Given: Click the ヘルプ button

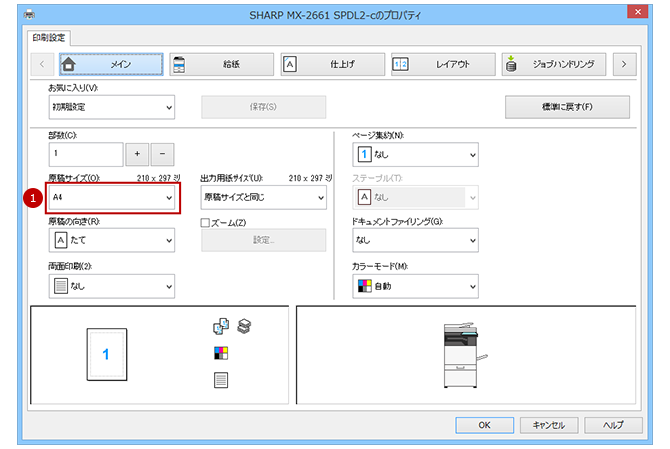Looking at the screenshot, I should point(613,425).
